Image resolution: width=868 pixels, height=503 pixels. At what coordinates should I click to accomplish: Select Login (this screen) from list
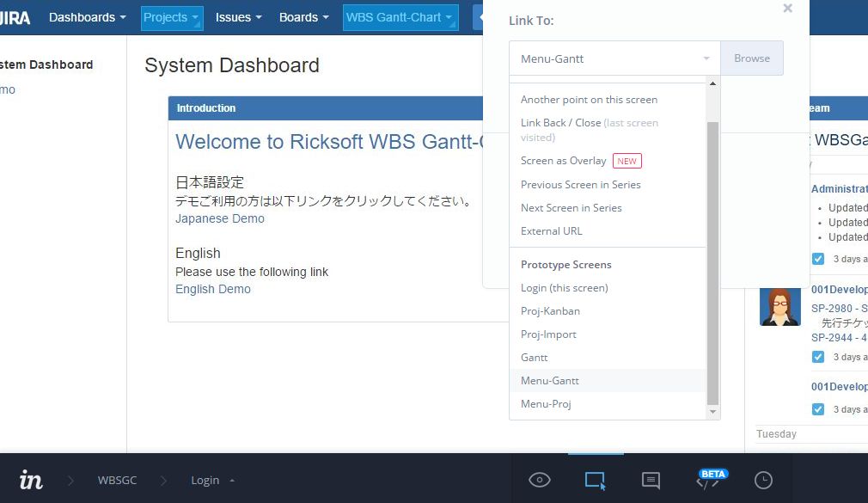tap(608, 288)
